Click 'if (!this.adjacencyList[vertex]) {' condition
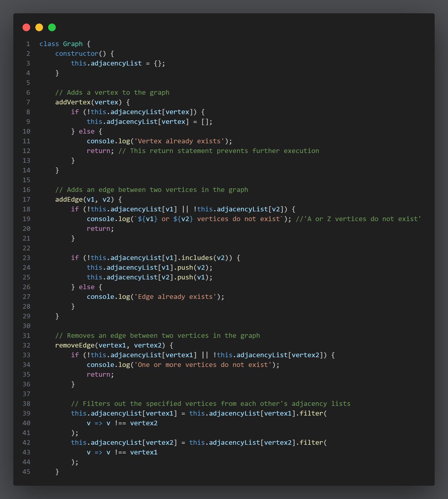Image resolution: width=448 pixels, height=499 pixels. click(x=138, y=112)
